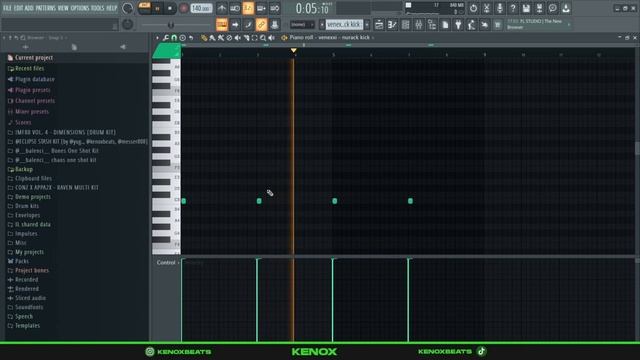Viewport: 640px width, 360px height.
Task: Select the Zoom magnifier tool
Action: (x=263, y=38)
